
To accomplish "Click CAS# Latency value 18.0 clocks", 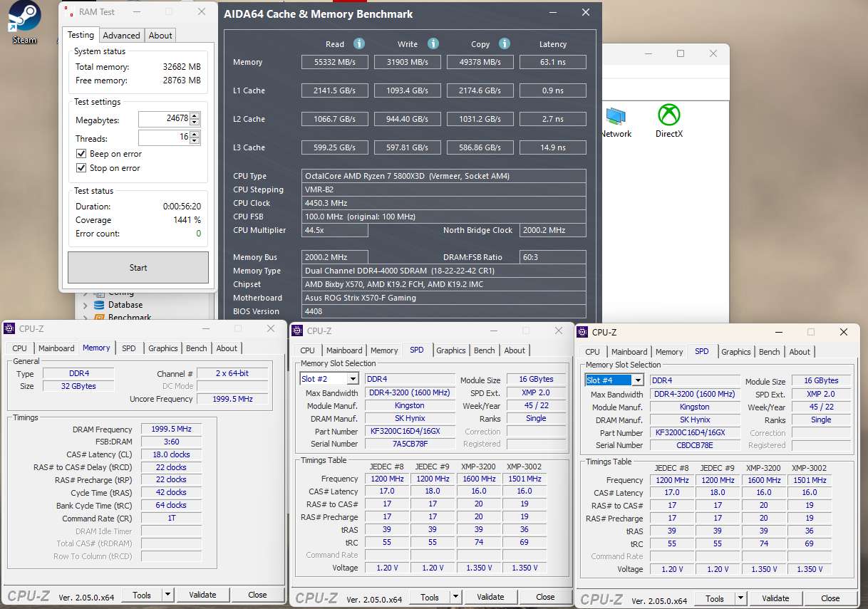I will coord(172,454).
